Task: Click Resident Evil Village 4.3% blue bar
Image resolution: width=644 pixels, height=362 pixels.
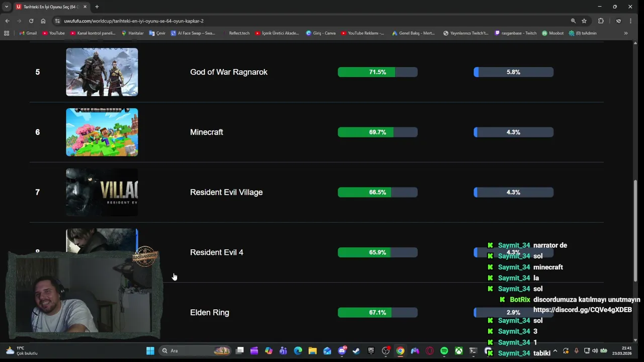Action: (x=514, y=192)
